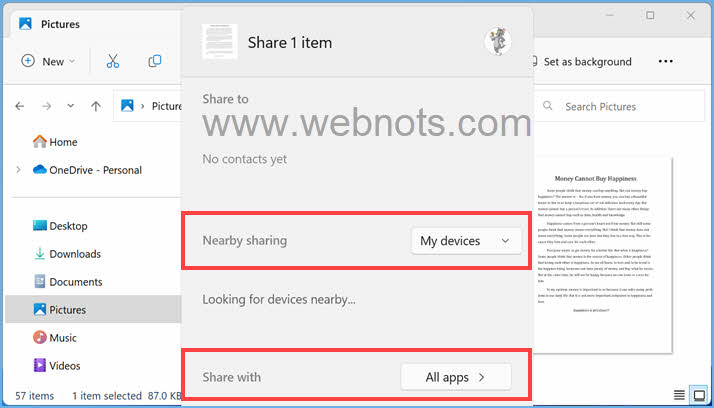Click the up arrow navigation icon
This screenshot has height=408, width=714.
point(96,106)
